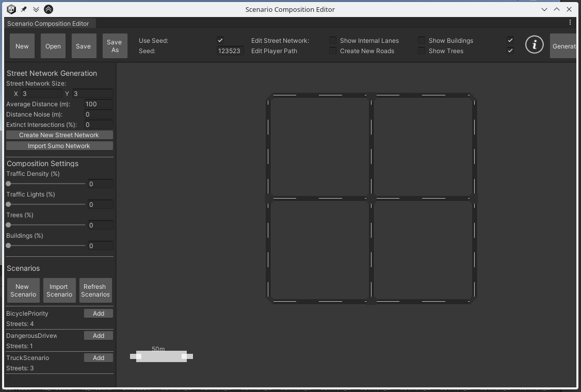Click the New button

(22, 46)
